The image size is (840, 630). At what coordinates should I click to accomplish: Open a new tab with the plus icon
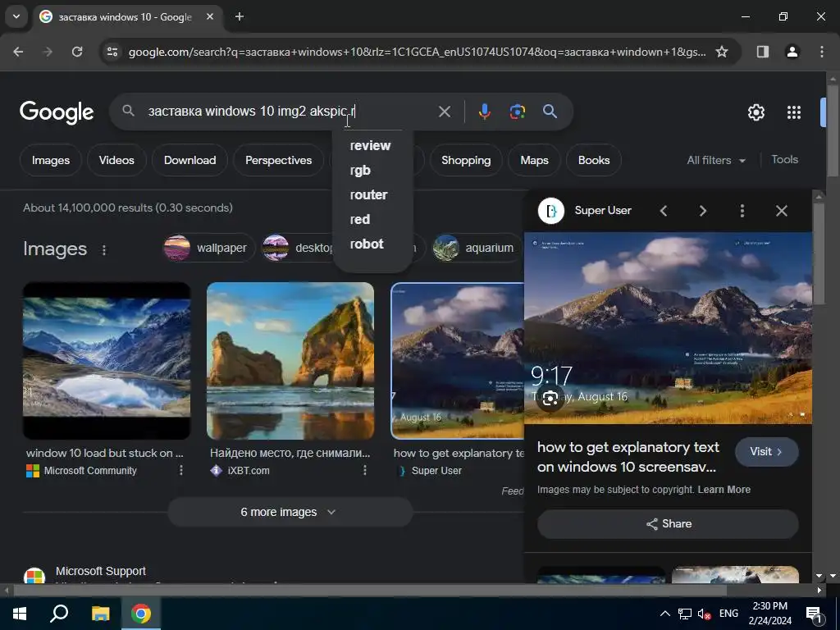coord(240,17)
